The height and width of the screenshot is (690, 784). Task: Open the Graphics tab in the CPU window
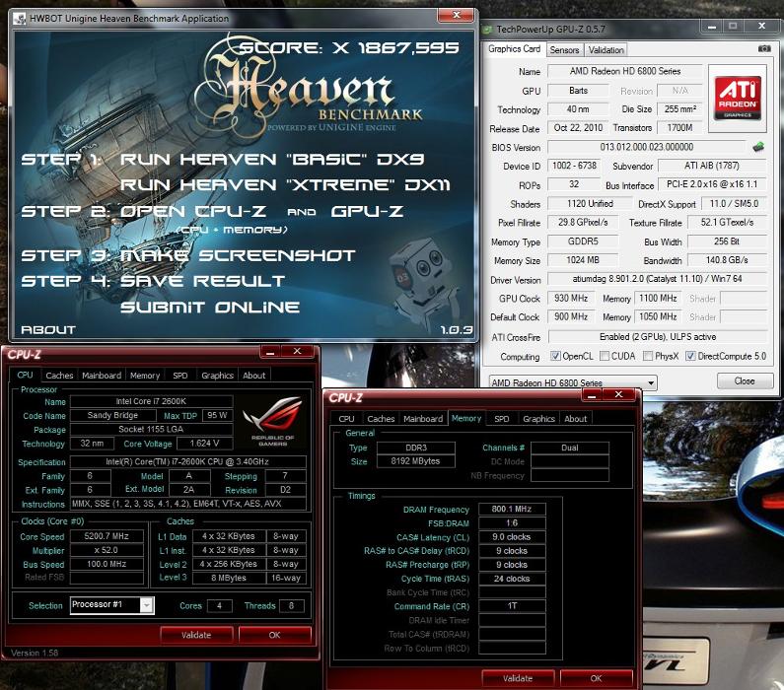pyautogui.click(x=218, y=376)
